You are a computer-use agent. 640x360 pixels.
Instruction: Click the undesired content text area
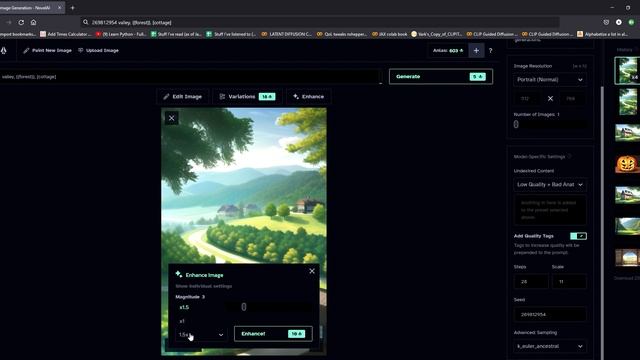click(550, 210)
